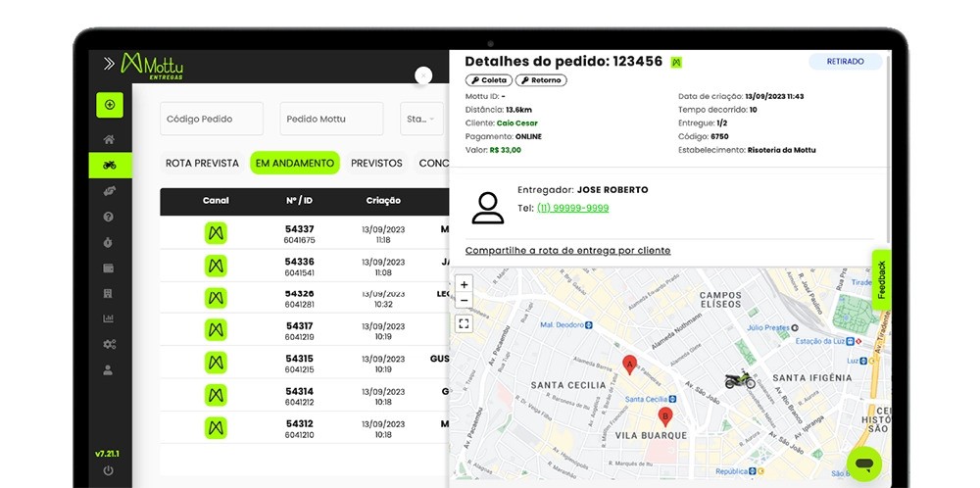980x488 pixels.
Task: Select the motorcycle deliveries sidebar icon
Action: click(110, 165)
